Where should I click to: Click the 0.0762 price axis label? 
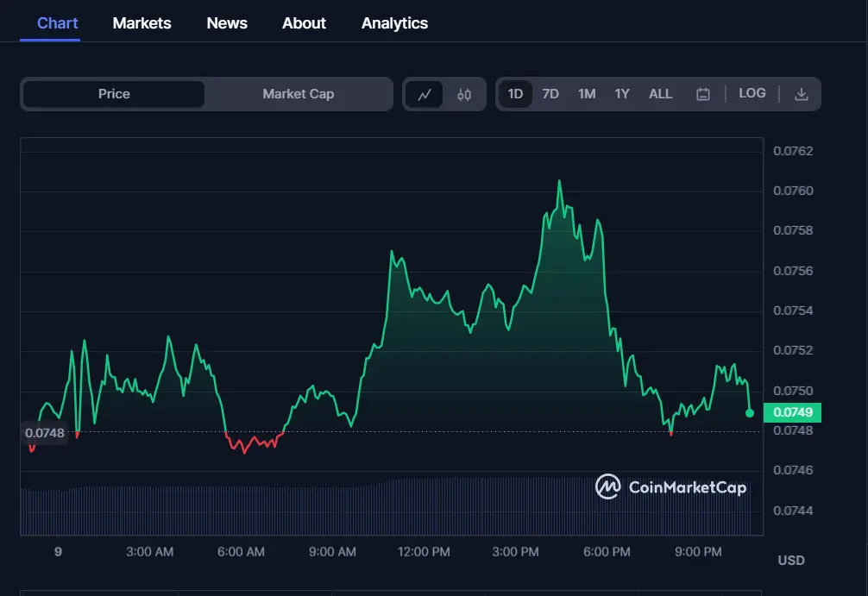[793, 151]
